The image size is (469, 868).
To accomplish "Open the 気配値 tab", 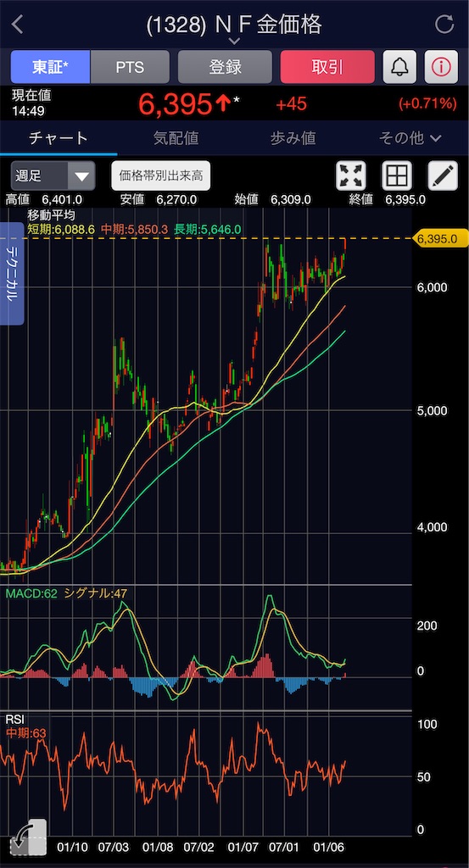I will [x=176, y=138].
